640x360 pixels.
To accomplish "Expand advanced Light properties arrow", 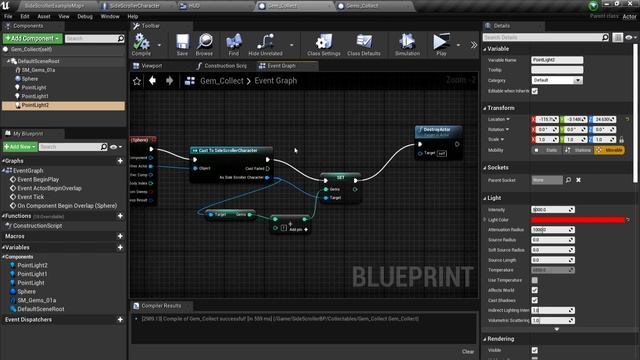I will point(557,329).
